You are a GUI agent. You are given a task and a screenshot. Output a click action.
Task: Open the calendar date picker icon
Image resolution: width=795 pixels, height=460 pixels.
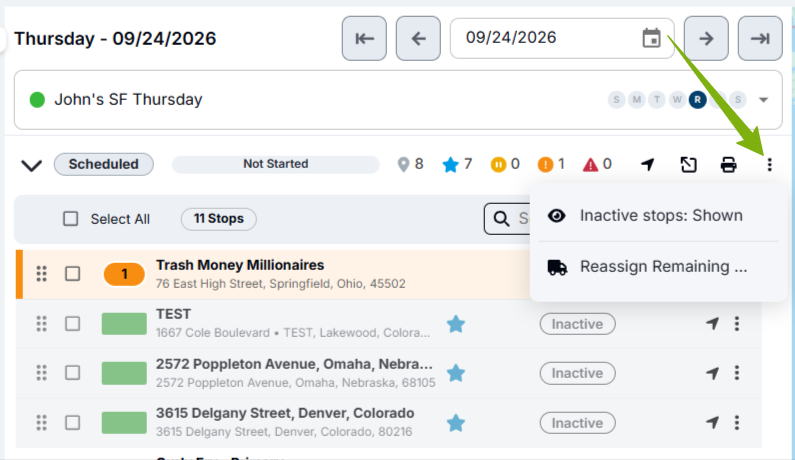(x=651, y=38)
